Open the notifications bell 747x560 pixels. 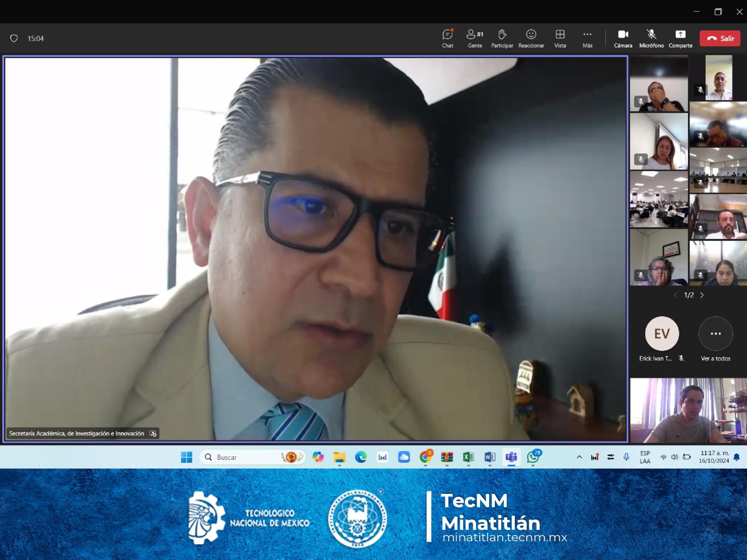point(737,457)
